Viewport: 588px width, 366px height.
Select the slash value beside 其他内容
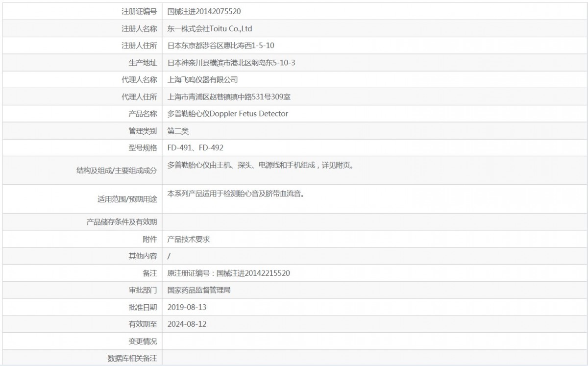(x=169, y=256)
